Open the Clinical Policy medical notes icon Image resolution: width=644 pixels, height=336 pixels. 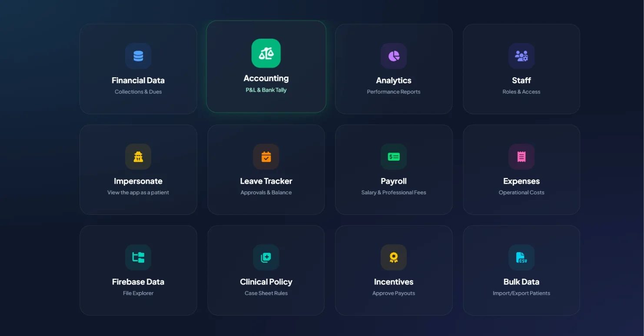[x=266, y=257]
